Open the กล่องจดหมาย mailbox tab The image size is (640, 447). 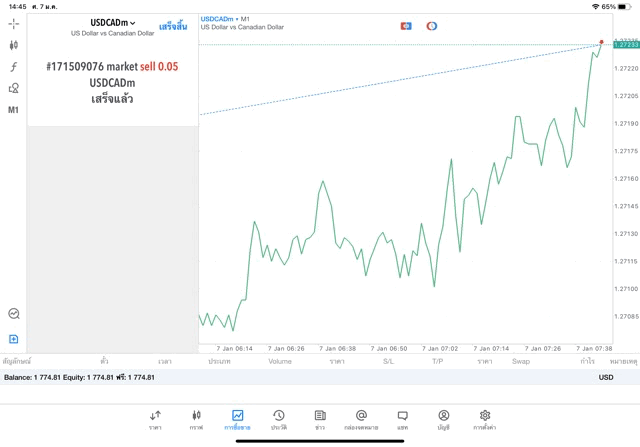(x=361, y=419)
